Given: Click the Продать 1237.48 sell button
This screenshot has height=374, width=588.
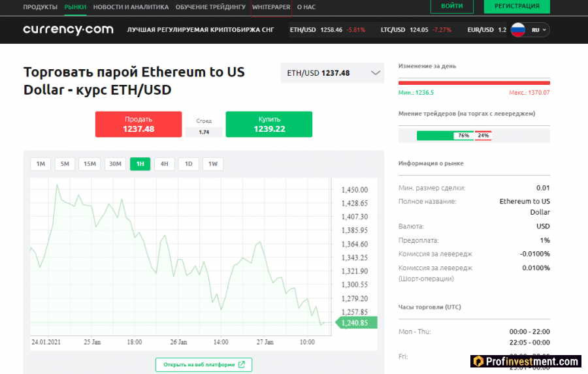Looking at the screenshot, I should (x=139, y=124).
